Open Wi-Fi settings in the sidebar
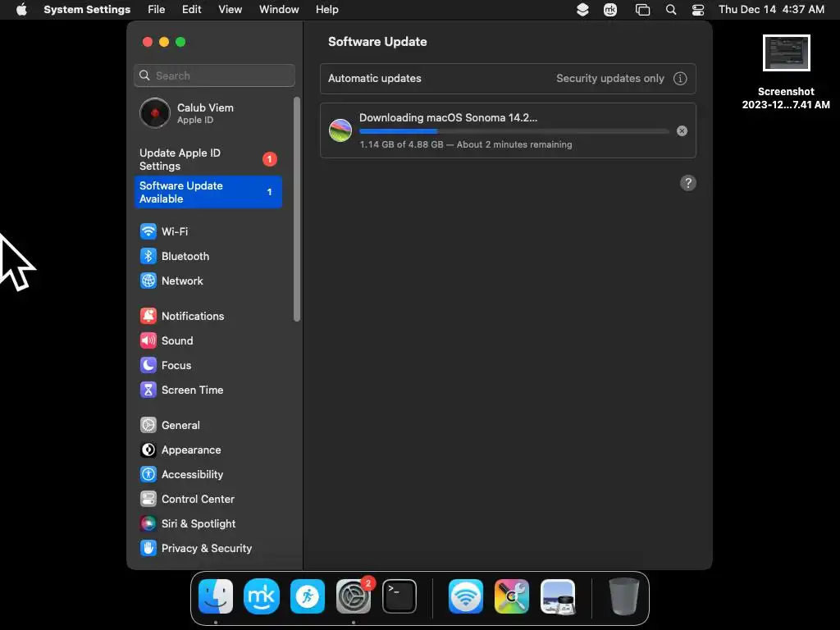Image resolution: width=840 pixels, height=630 pixels. pos(208,231)
